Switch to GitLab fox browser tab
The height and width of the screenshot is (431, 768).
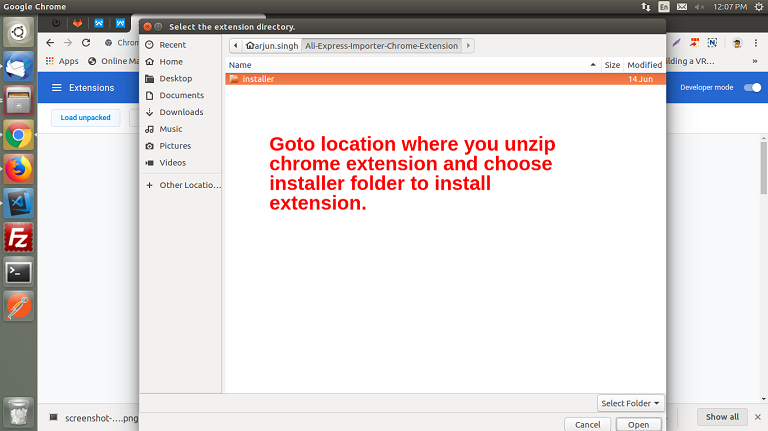click(x=77, y=23)
